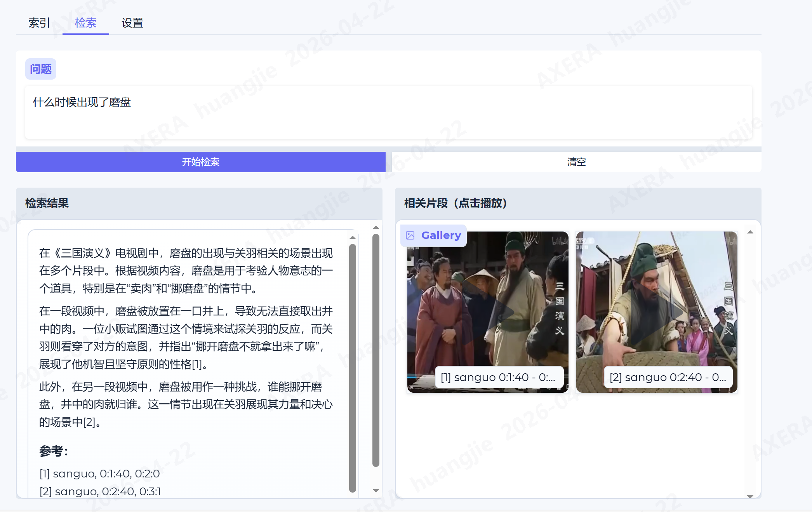Click the outer 检索结果 panel scrollbar thumb

(x=376, y=350)
